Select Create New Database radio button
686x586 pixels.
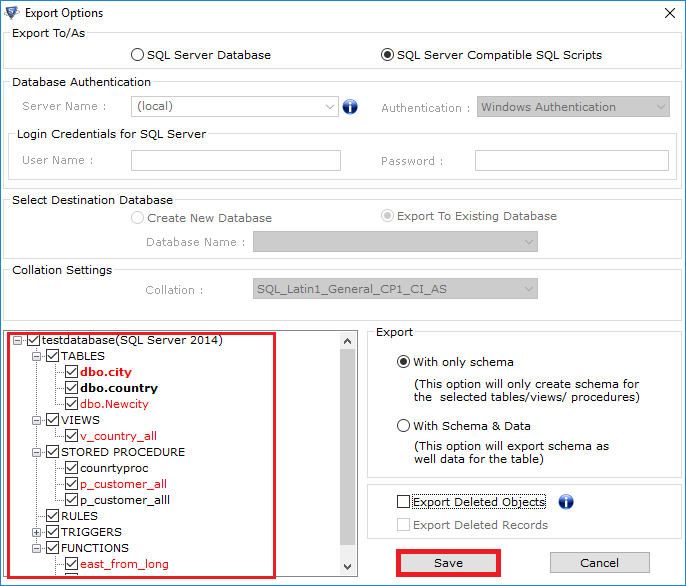click(137, 218)
